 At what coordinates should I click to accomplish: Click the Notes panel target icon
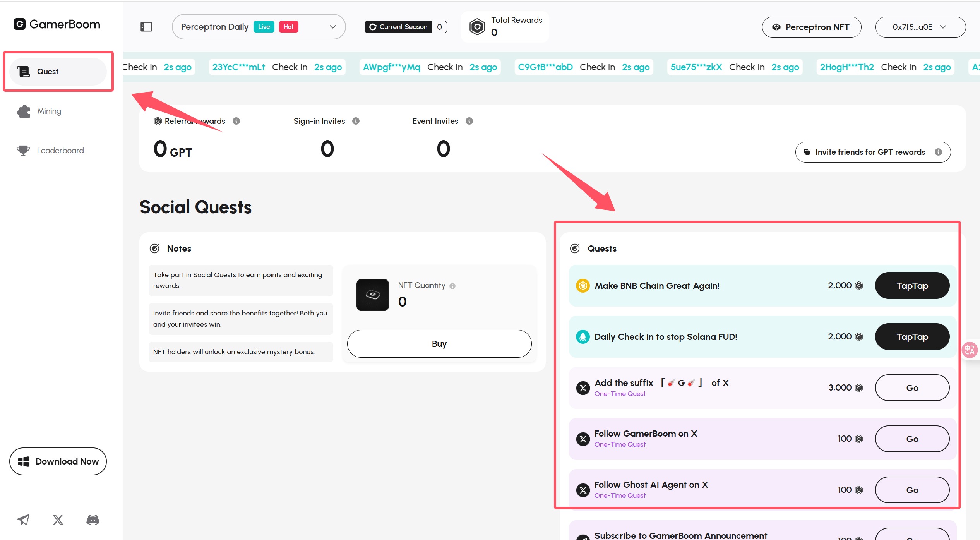coord(154,249)
